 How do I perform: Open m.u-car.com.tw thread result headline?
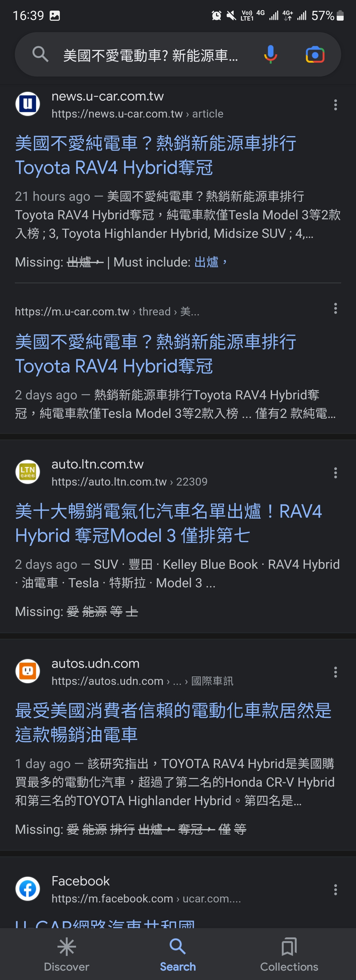[156, 354]
